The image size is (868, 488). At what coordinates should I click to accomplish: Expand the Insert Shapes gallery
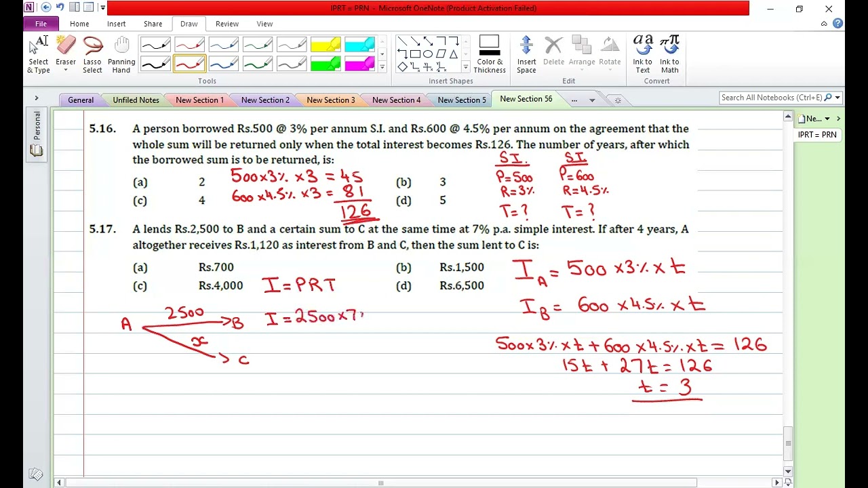point(465,67)
